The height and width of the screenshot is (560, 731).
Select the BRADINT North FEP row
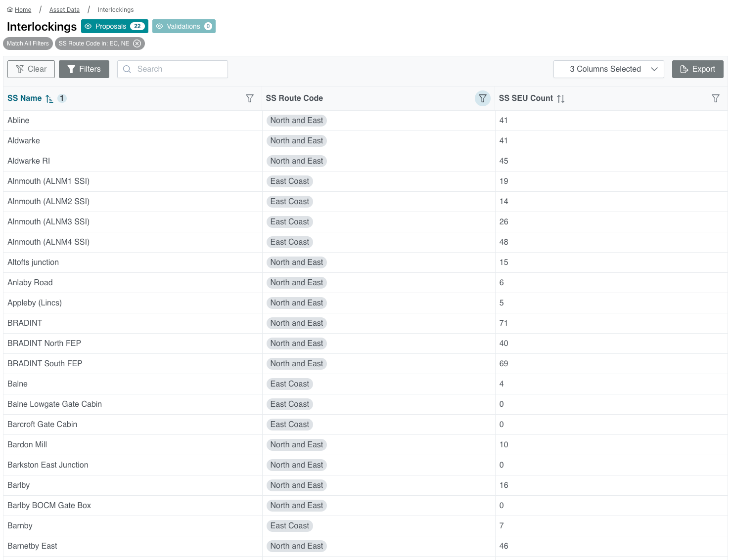click(45, 344)
